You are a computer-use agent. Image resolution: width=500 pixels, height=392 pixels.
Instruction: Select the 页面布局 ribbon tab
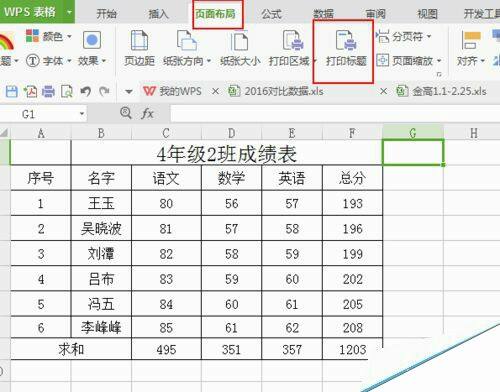[215, 14]
